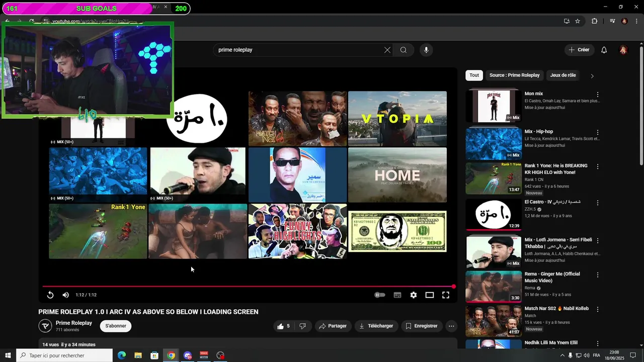The image size is (644, 362).
Task: Show more filter chips with right arrow
Action: coord(592,76)
